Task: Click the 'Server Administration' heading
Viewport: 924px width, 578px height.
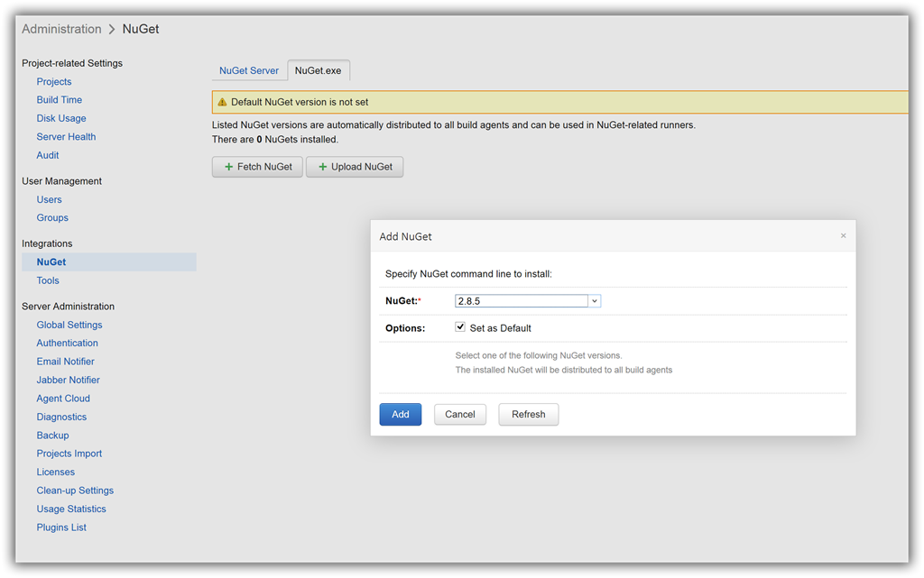Action: coord(69,307)
